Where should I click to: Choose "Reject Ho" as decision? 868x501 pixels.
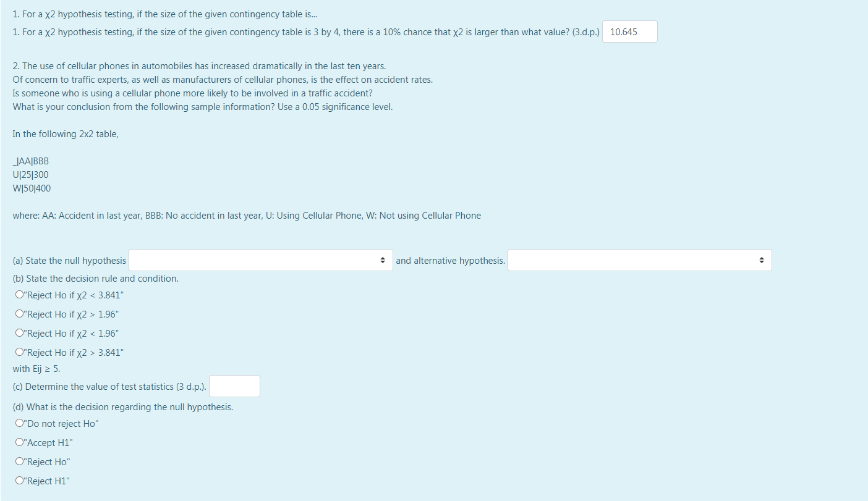(19, 461)
